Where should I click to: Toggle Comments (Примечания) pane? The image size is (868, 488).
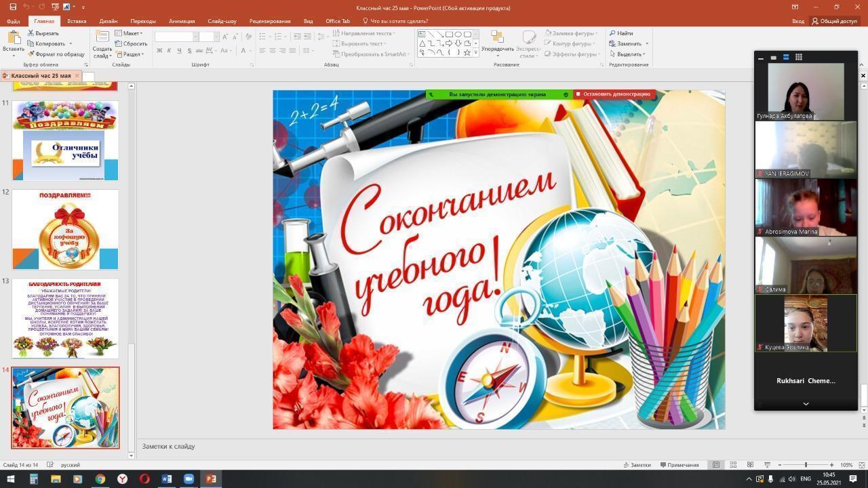coord(678,465)
